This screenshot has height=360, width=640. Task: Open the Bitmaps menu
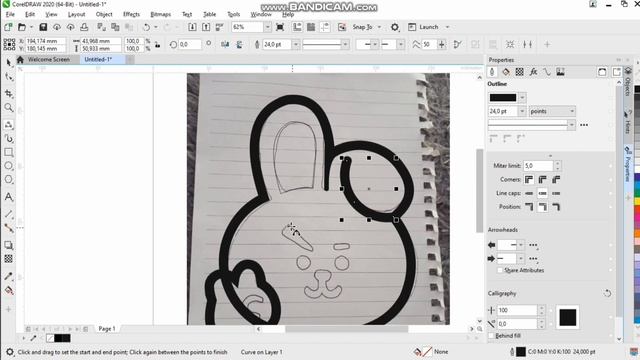160,14
